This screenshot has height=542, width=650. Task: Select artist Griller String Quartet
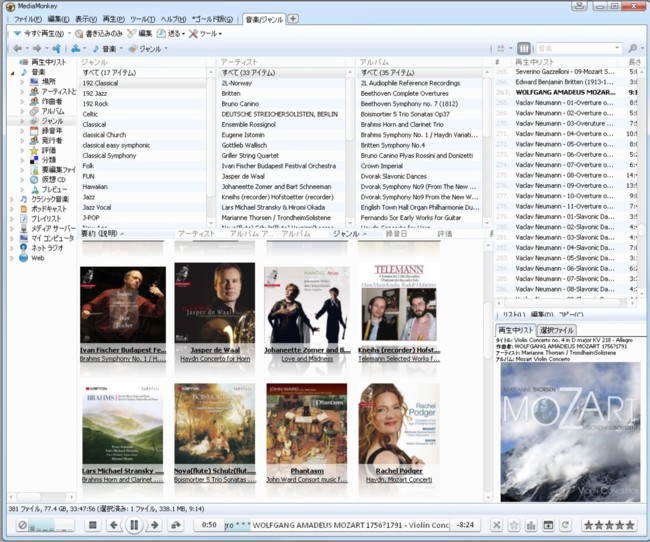point(282,156)
